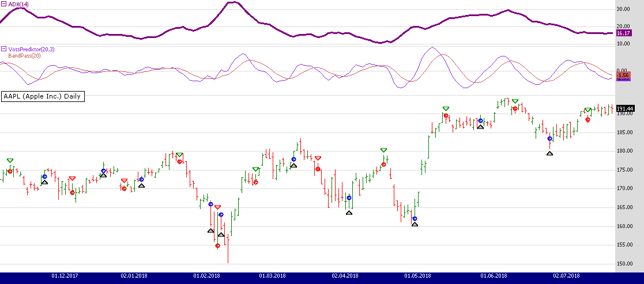Click the rightmost red circle marker near 188
The height and width of the screenshot is (284, 644).
point(587,120)
